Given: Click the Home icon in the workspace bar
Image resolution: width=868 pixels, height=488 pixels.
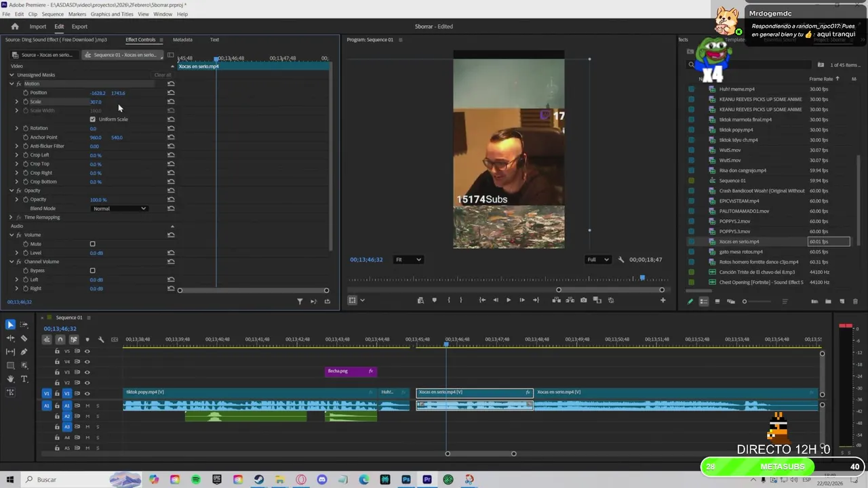Looking at the screenshot, I should click(15, 26).
